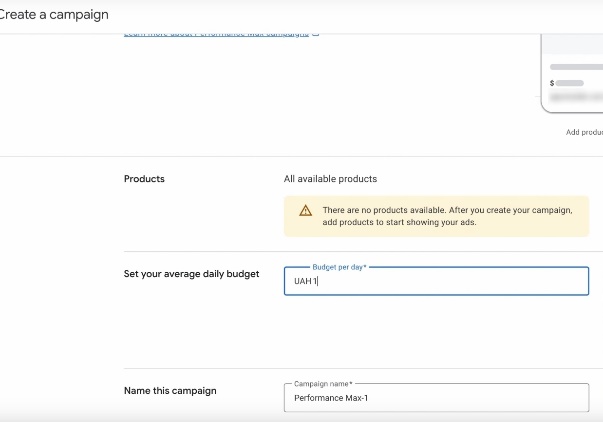
Task: Click the dollar price placeholder in ad preview
Action: 552,83
